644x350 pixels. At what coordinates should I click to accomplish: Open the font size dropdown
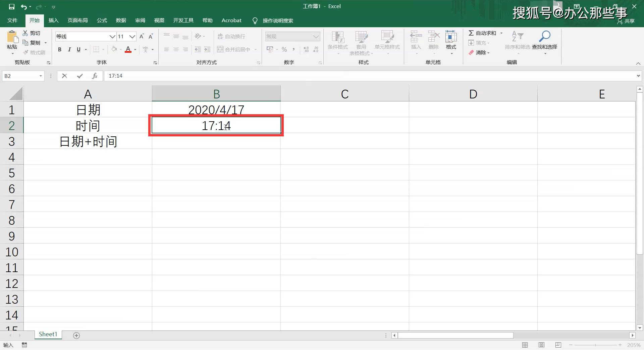pyautogui.click(x=132, y=37)
